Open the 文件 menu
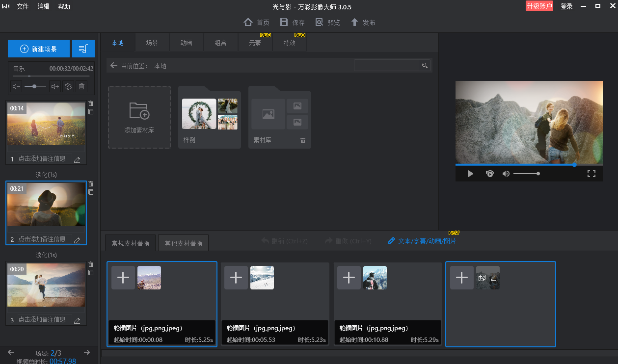 pos(23,6)
